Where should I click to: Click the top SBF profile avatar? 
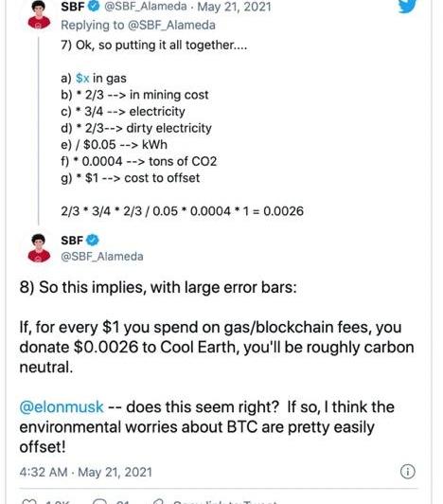point(39,15)
